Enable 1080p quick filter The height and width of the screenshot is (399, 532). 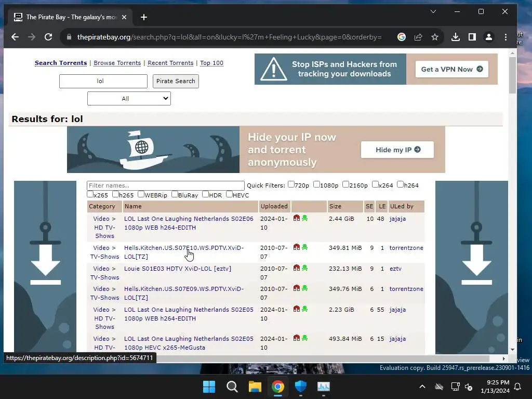(316, 184)
